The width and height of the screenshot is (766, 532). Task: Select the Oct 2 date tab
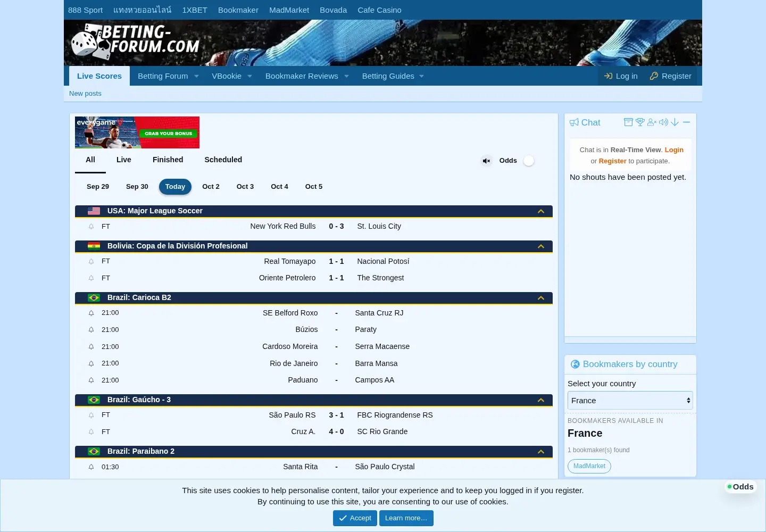(x=211, y=187)
